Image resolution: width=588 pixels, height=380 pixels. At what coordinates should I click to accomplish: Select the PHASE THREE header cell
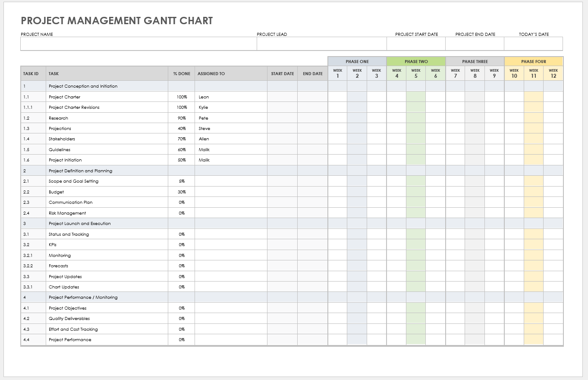pos(475,61)
